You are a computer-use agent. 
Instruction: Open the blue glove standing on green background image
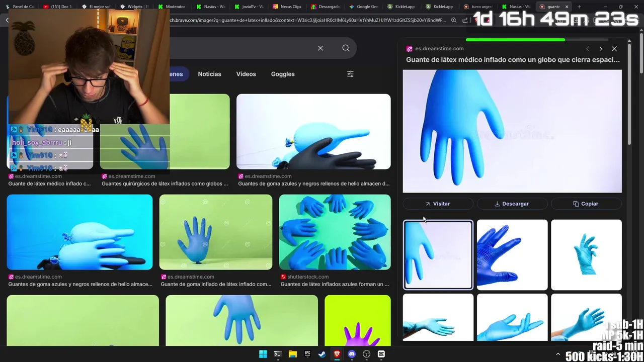[x=216, y=232]
